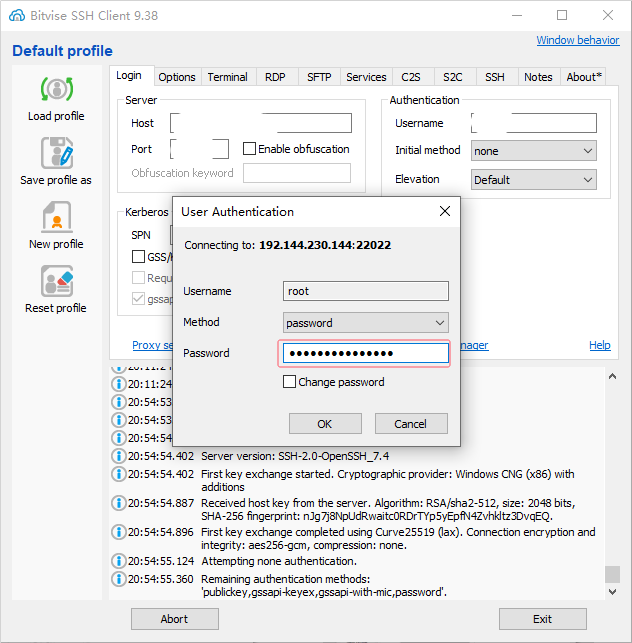Image resolution: width=632 pixels, height=643 pixels.
Task: Confirm with the OK button
Action: coord(325,424)
